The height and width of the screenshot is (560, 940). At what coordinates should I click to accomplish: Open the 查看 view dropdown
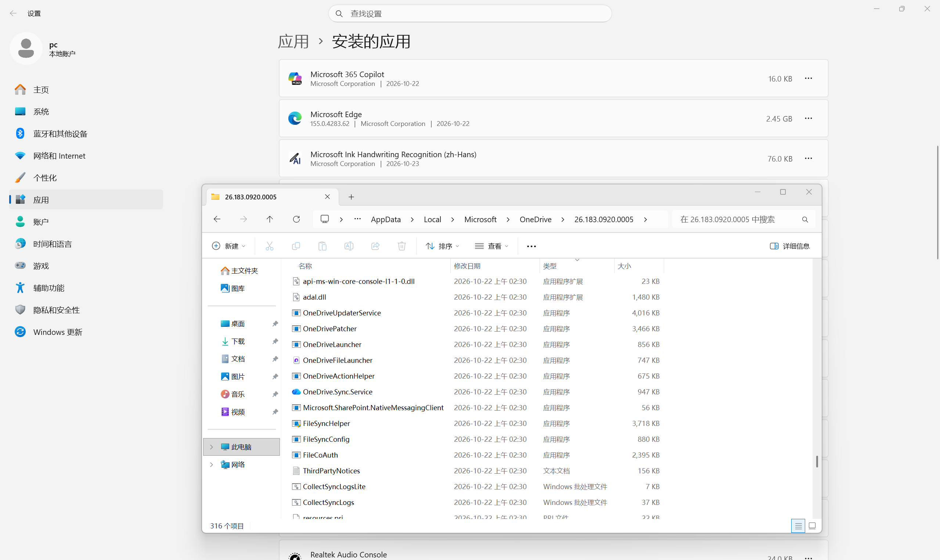[492, 246]
